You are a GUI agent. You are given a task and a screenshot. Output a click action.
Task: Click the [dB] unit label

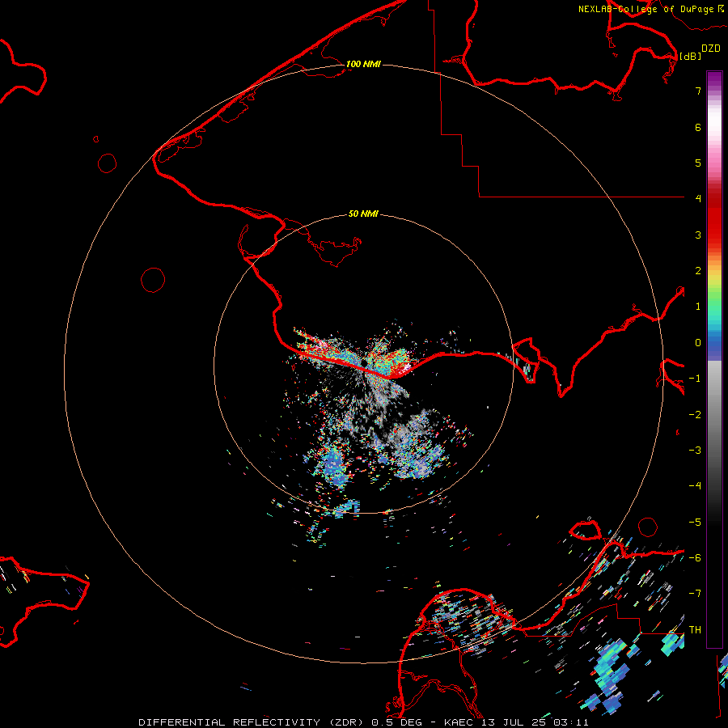(691, 56)
